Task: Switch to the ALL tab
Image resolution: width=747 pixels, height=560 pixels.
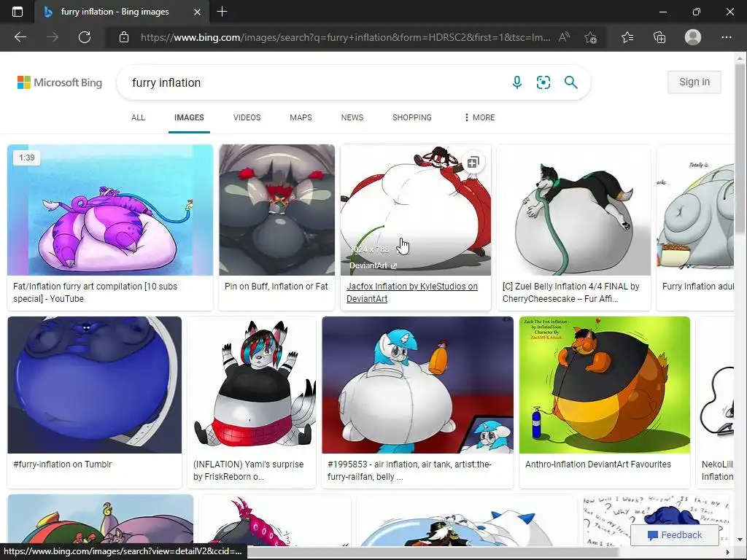Action: click(x=138, y=117)
